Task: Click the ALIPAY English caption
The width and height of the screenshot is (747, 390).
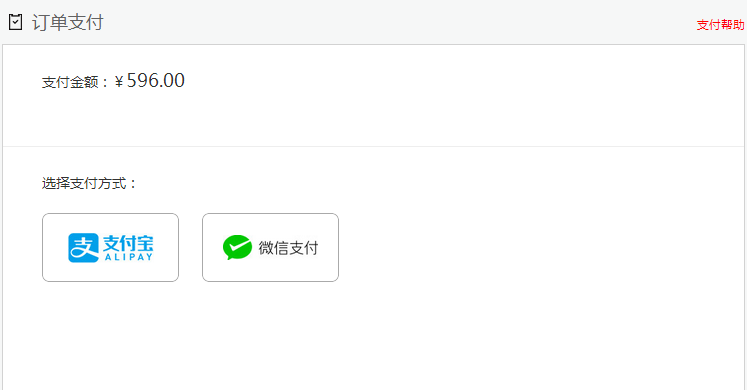Action: point(129,257)
